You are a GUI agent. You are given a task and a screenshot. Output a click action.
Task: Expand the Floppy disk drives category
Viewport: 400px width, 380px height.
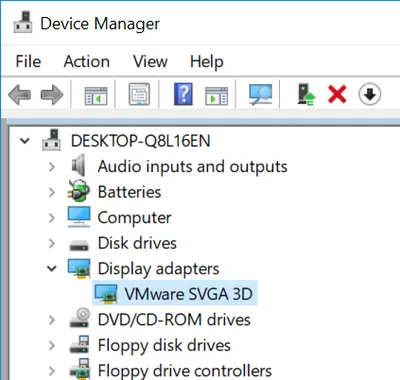(x=52, y=345)
